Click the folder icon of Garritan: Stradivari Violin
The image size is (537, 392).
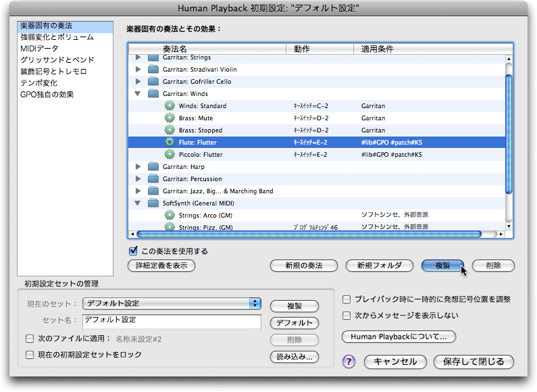[153, 69]
